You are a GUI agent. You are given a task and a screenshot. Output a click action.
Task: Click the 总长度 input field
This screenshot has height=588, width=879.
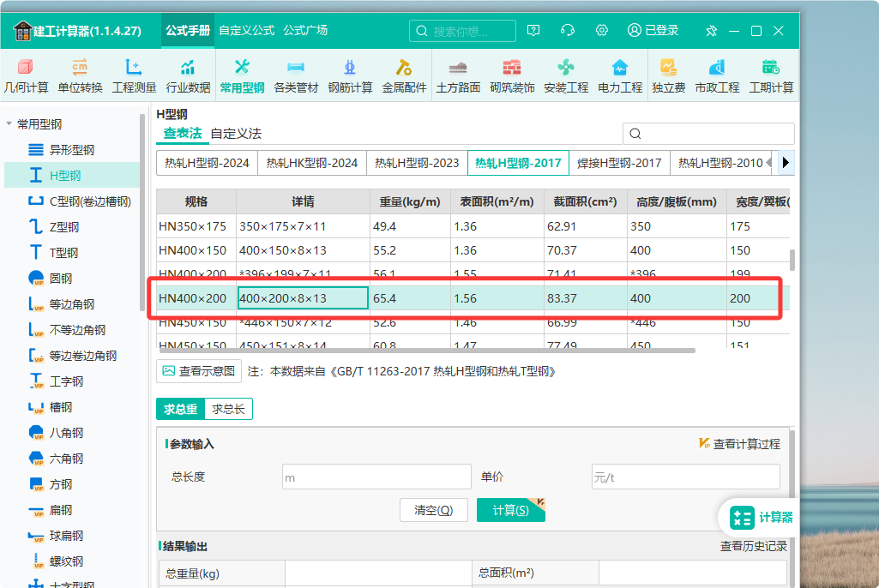coord(376,477)
